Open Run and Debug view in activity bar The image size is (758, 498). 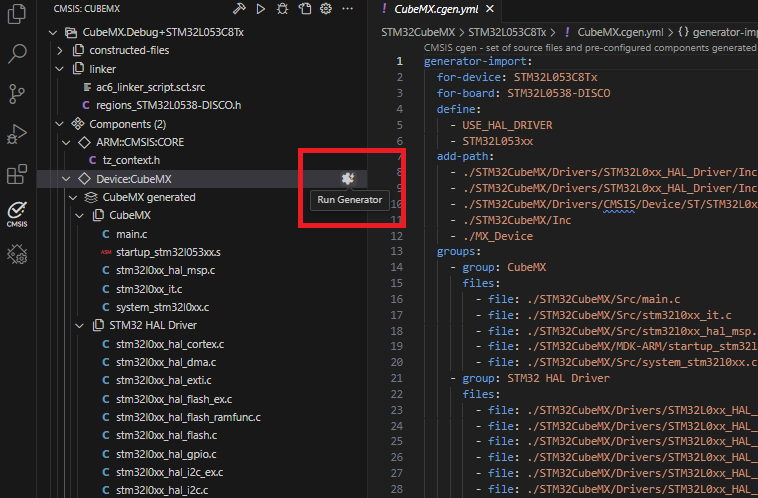point(17,134)
